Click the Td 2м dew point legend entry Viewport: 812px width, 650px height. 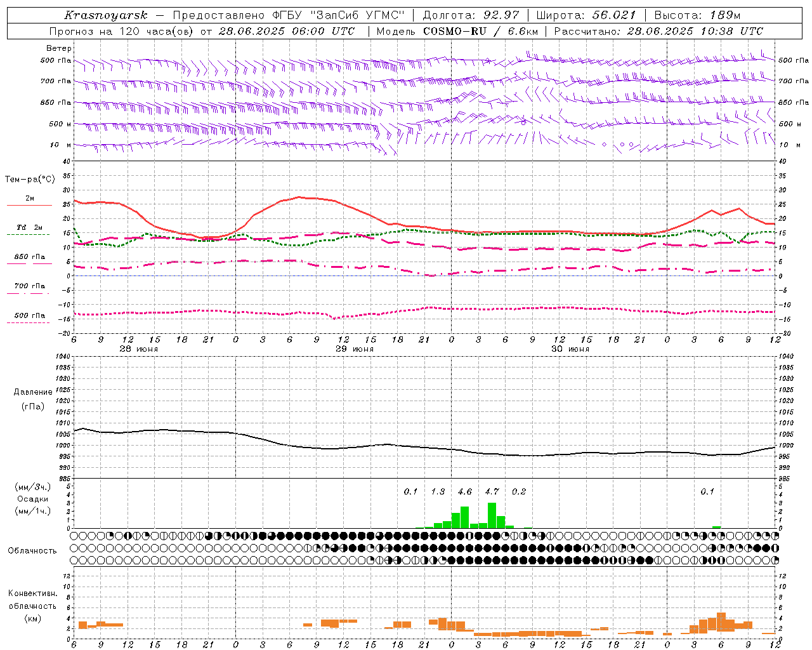point(30,227)
